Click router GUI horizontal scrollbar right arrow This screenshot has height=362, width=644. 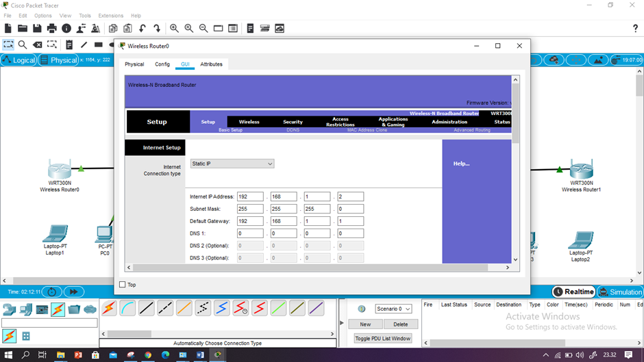[508, 267]
